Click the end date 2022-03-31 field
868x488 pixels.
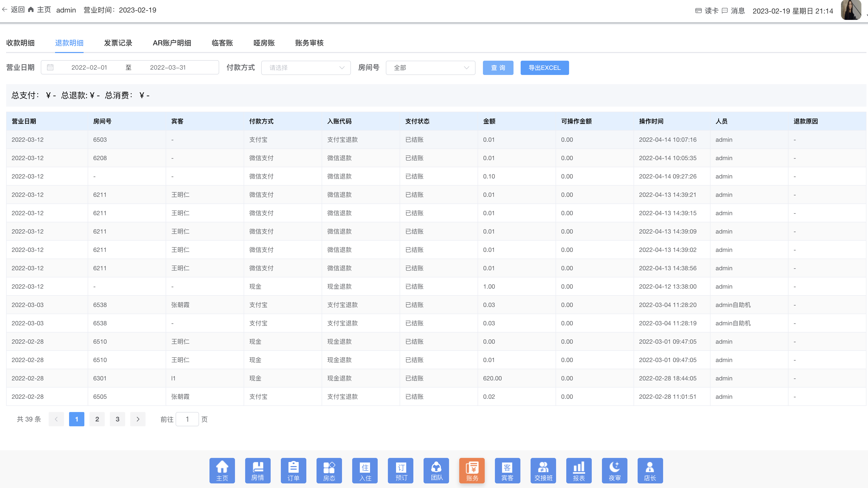coord(168,67)
